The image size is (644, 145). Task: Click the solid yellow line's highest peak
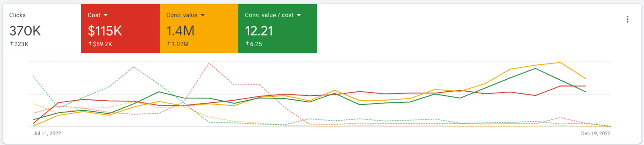[x=560, y=62]
